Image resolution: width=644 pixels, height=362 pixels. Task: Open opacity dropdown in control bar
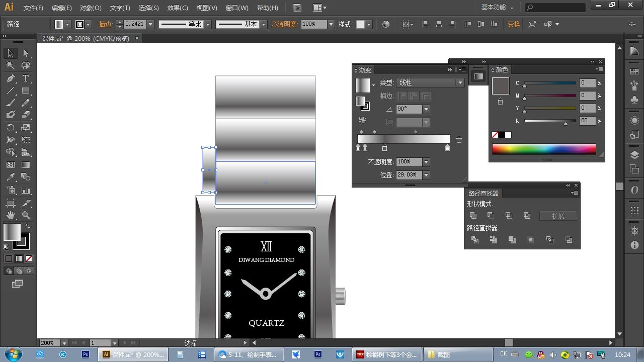[331, 24]
